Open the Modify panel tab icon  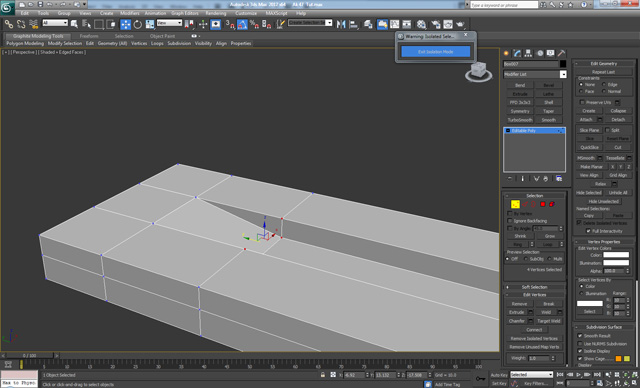click(518, 53)
